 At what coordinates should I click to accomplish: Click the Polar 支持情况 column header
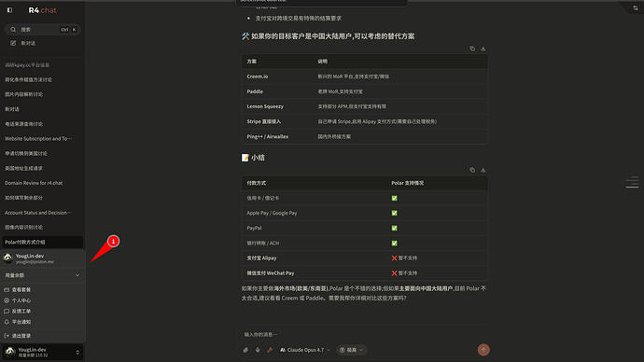408,183
